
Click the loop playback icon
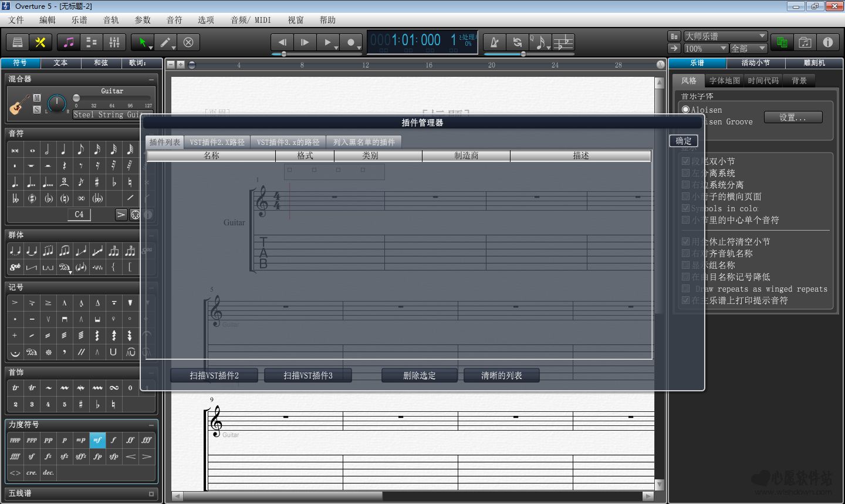(517, 42)
